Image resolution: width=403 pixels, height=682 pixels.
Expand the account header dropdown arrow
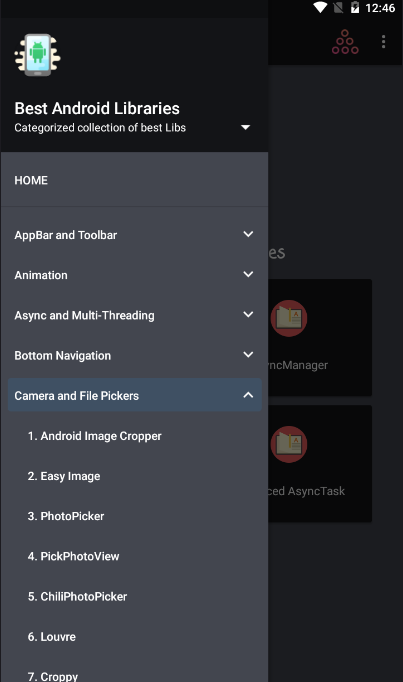[246, 127]
